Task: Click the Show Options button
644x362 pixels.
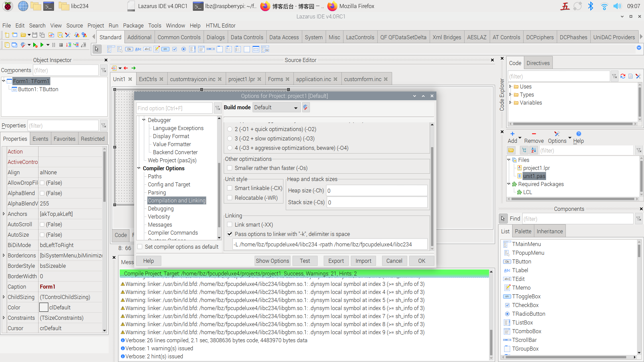Action: point(272,261)
